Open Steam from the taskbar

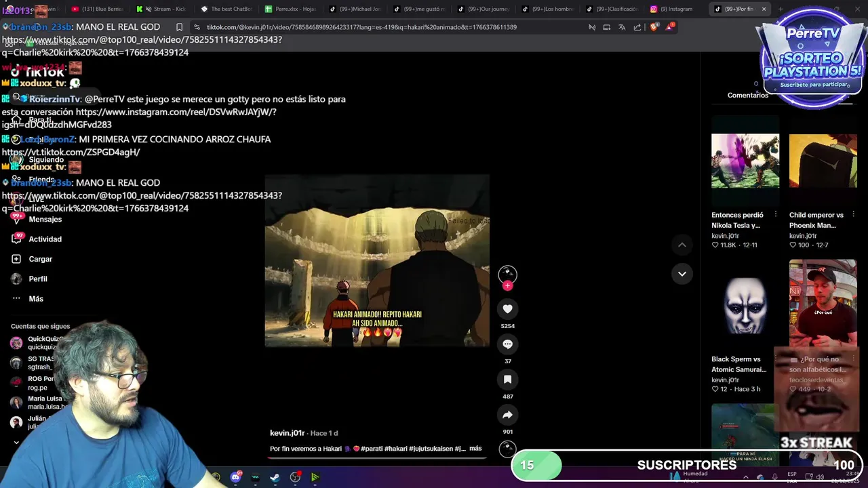point(275,477)
